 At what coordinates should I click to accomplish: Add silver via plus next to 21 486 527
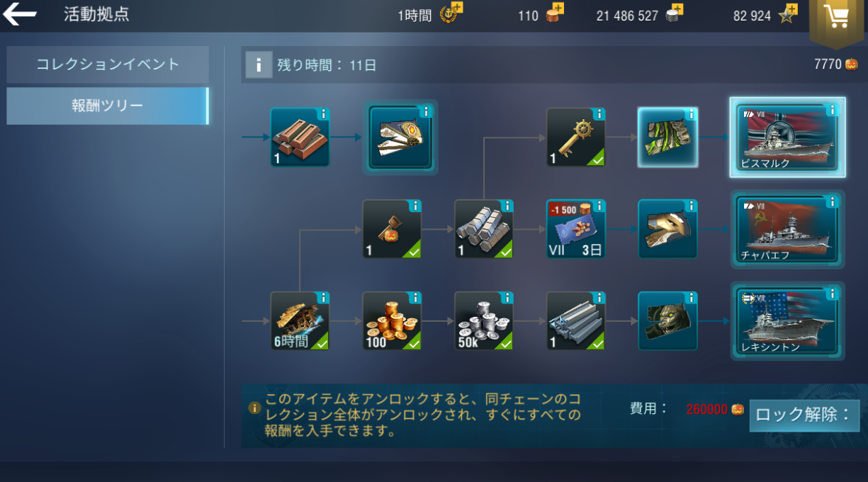point(677,9)
